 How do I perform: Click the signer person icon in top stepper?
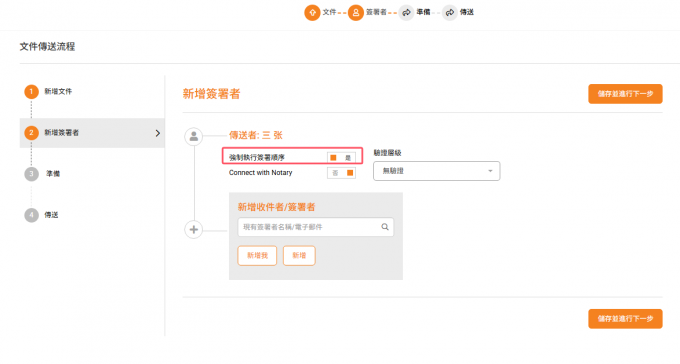click(356, 13)
